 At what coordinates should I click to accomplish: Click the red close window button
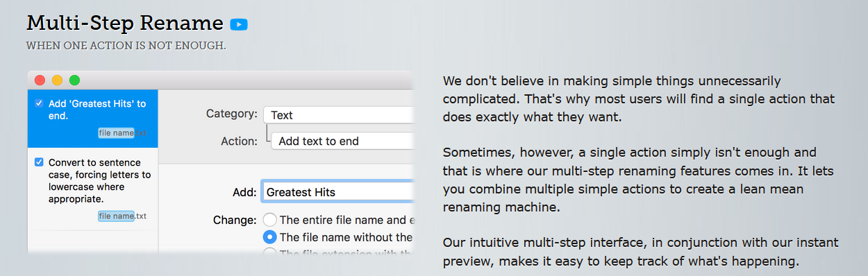40,80
